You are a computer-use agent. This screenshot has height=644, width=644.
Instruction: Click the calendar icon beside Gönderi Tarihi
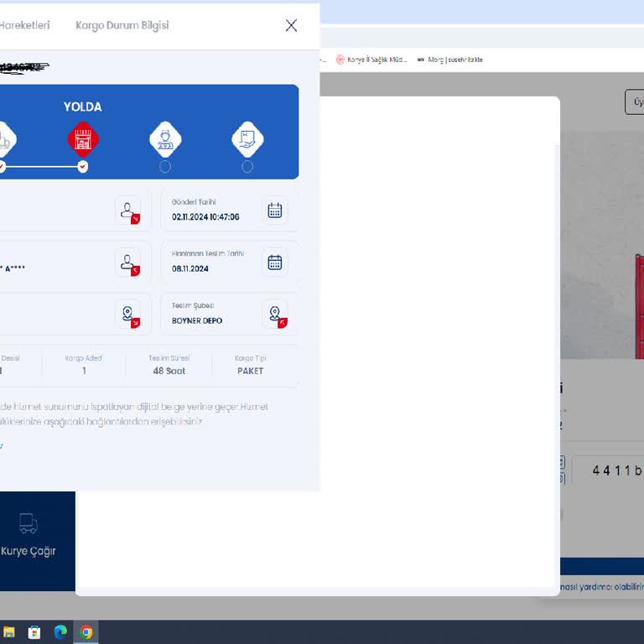click(x=275, y=210)
